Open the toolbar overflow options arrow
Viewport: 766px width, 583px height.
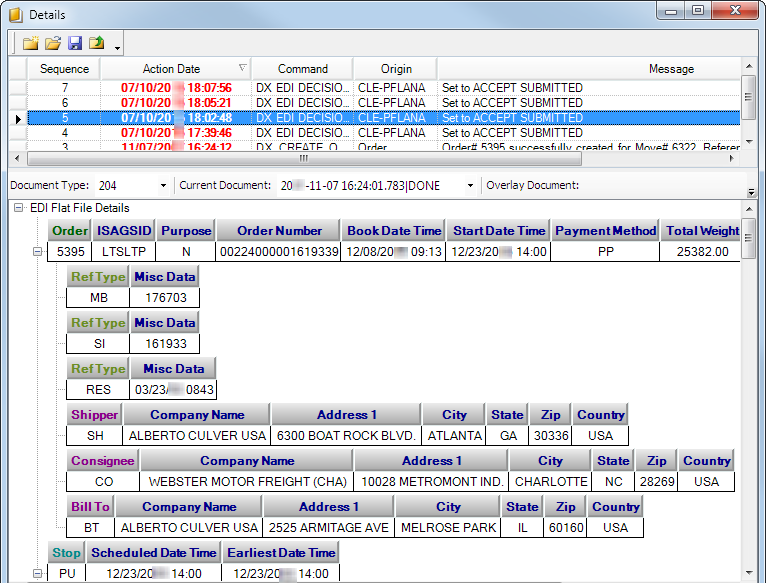pyautogui.click(x=118, y=47)
